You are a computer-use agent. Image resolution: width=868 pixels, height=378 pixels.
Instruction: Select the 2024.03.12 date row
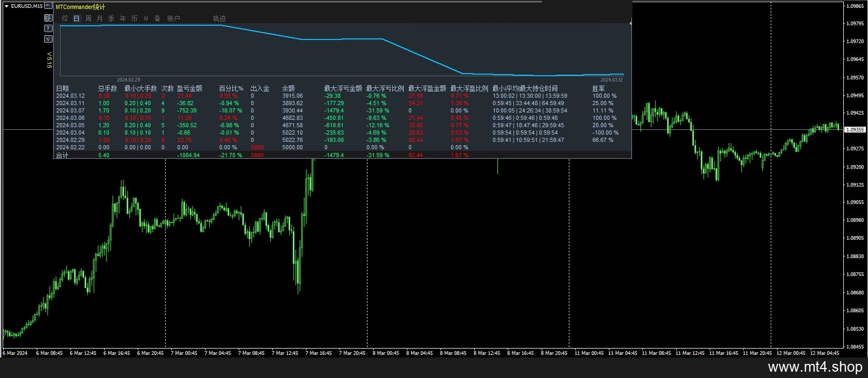(x=70, y=96)
